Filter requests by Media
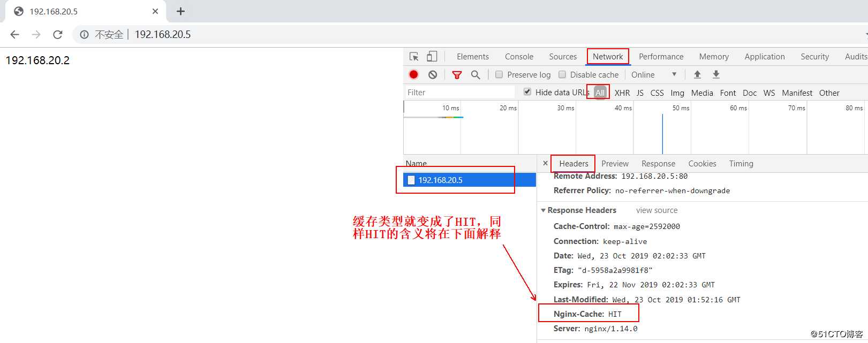Image resolution: width=868 pixels, height=343 pixels. coord(702,93)
